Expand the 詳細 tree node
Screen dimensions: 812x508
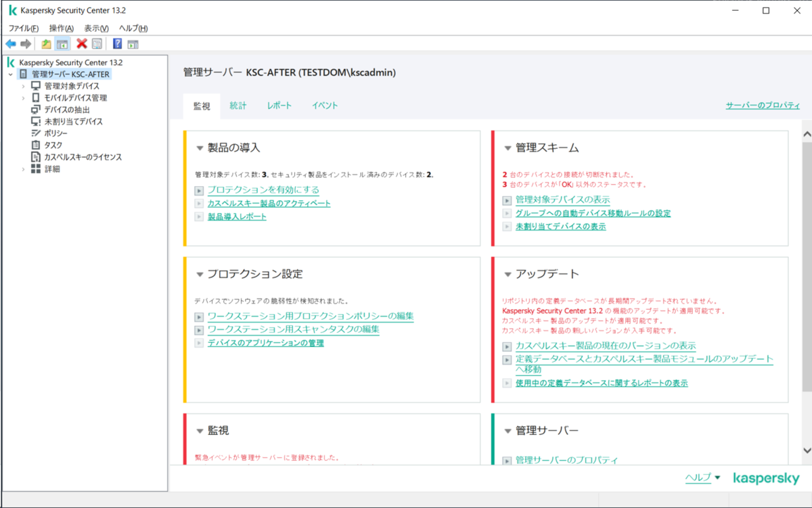pyautogui.click(x=23, y=169)
